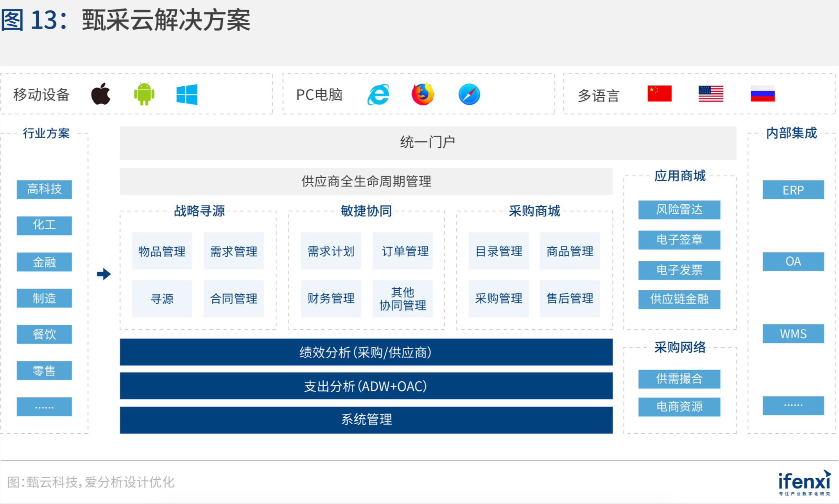This screenshot has width=839, height=504.
Task: Click the 电商资源 box
Action: point(679,407)
